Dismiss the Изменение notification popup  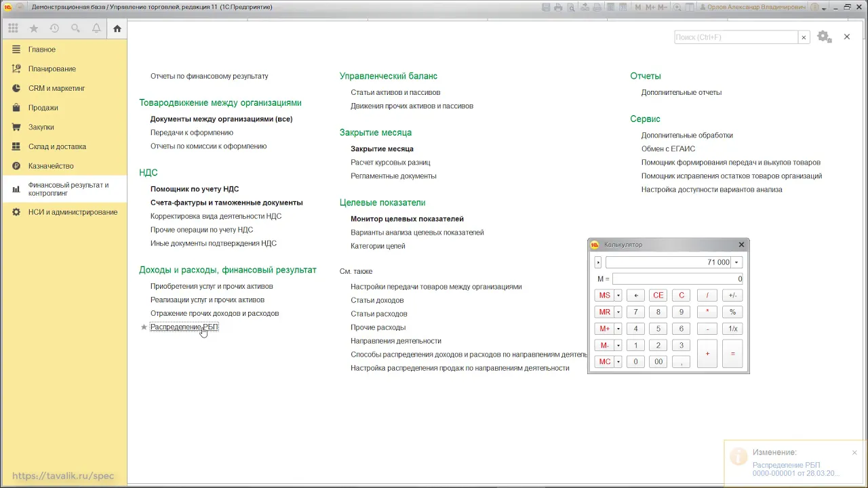point(854,453)
